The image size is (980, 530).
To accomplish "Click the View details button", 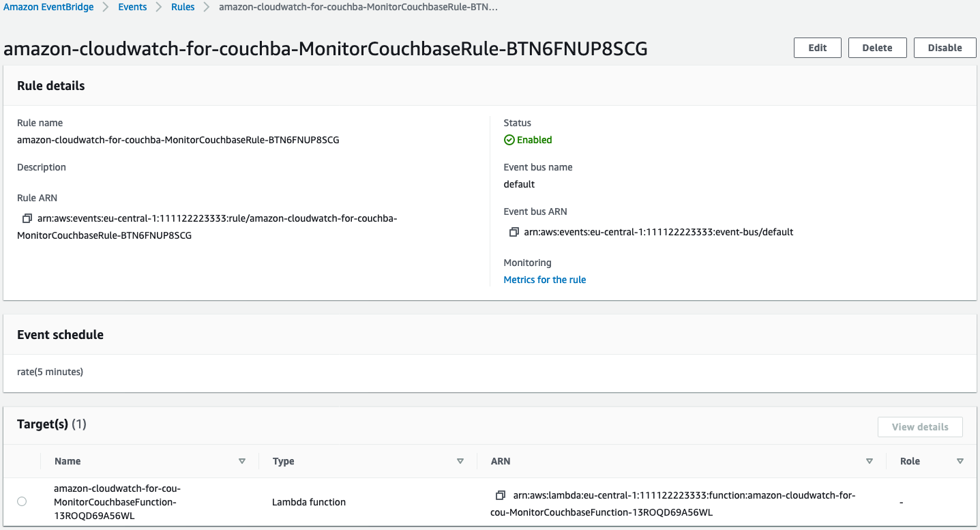I will tap(920, 427).
